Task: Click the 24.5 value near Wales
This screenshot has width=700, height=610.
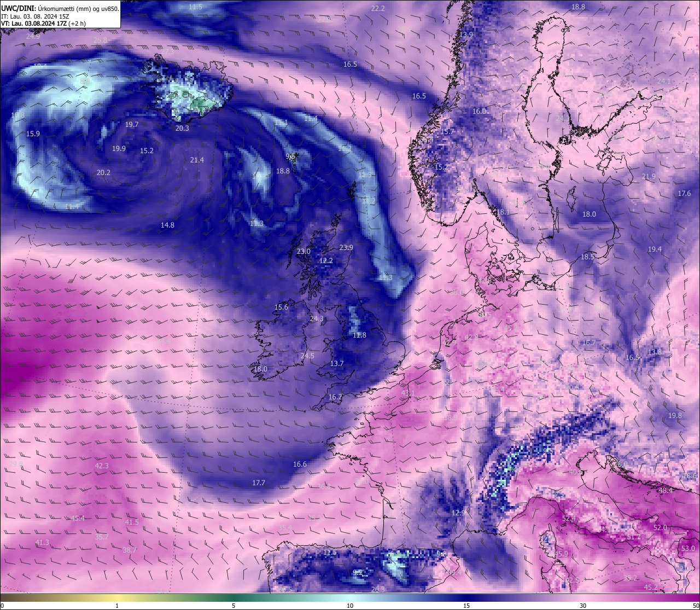Action: (x=307, y=356)
